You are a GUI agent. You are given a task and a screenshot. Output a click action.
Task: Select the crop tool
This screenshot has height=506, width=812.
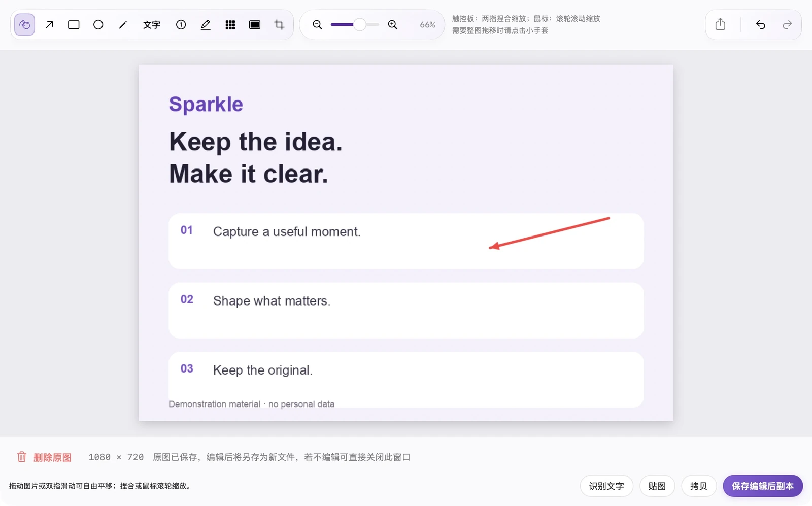click(x=279, y=25)
